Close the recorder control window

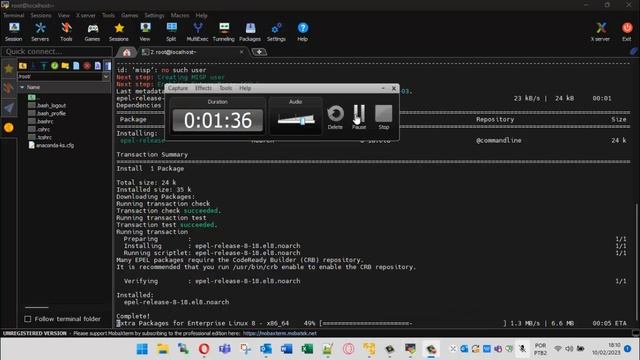(x=394, y=88)
